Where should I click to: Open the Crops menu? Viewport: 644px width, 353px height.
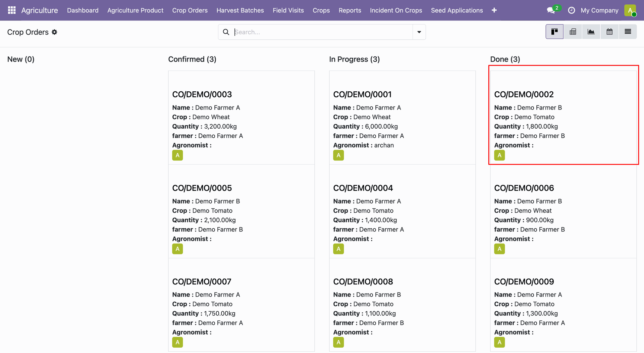coord(321,10)
